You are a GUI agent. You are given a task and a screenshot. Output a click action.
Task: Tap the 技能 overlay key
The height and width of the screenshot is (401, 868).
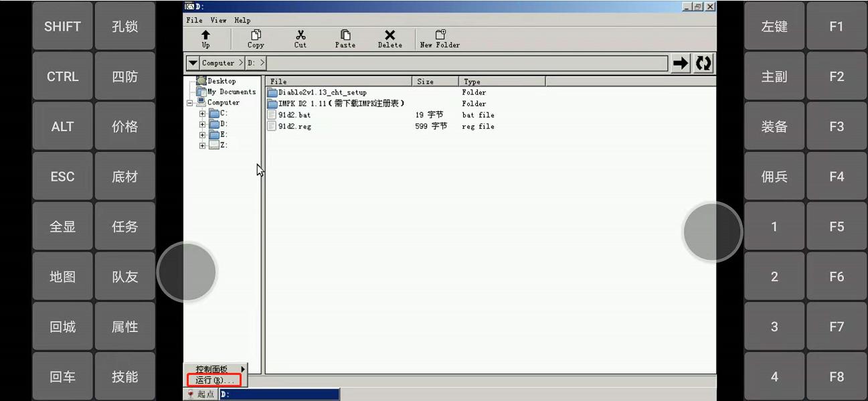click(125, 377)
